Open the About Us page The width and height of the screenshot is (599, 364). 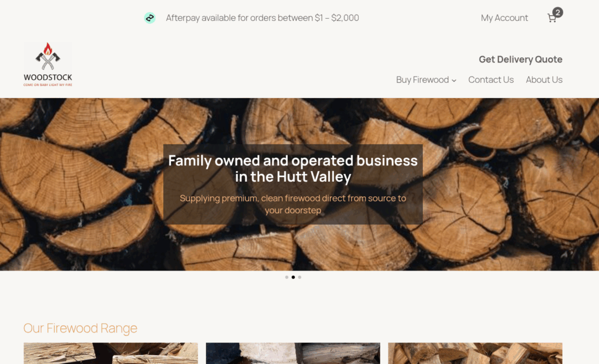[544, 79]
